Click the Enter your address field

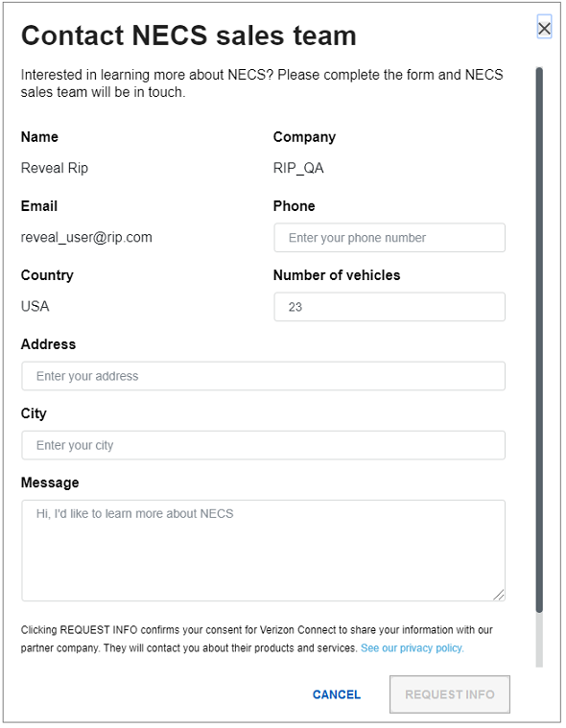tap(263, 376)
